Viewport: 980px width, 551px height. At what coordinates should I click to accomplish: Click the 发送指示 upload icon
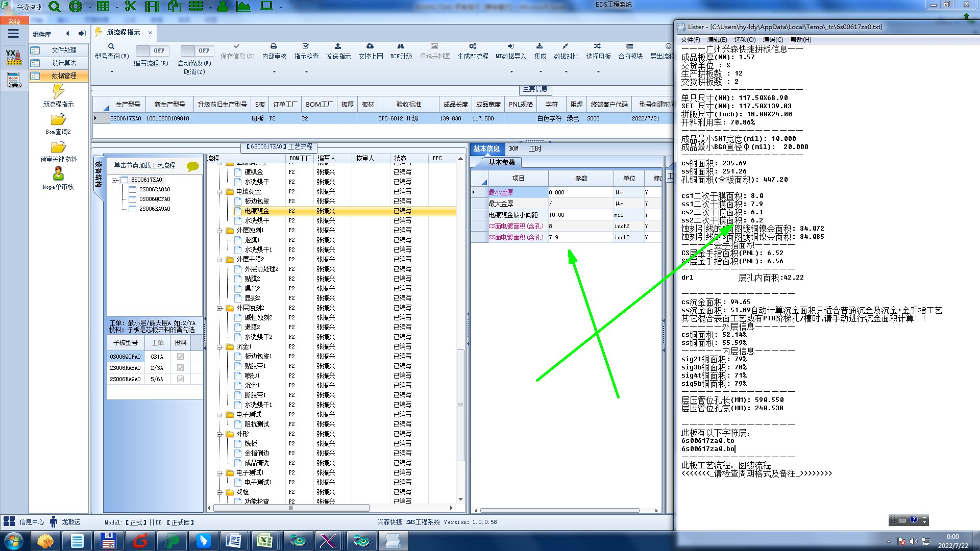(x=338, y=46)
